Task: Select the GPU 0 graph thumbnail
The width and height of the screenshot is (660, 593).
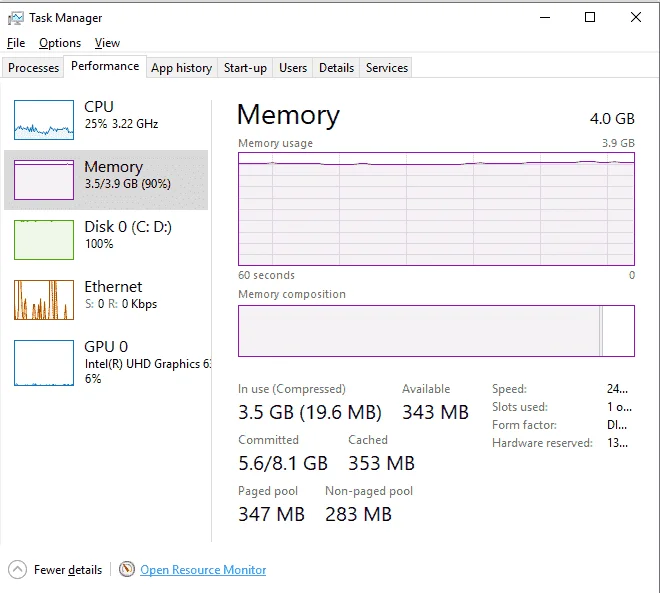Action: tap(44, 363)
